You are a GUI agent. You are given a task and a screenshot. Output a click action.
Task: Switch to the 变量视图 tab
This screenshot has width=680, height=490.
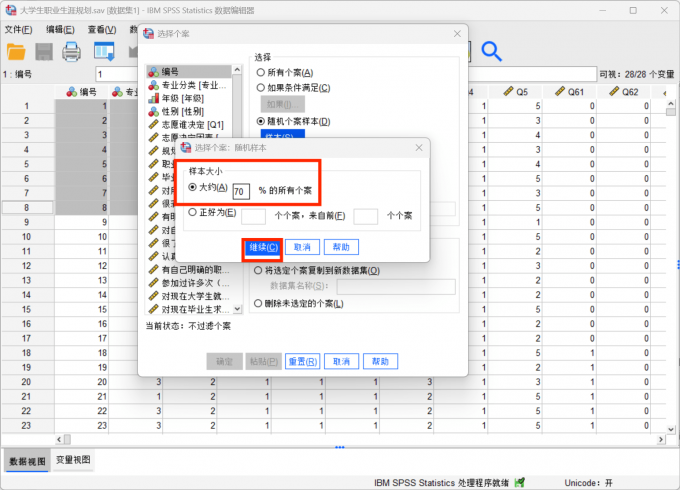(73, 461)
